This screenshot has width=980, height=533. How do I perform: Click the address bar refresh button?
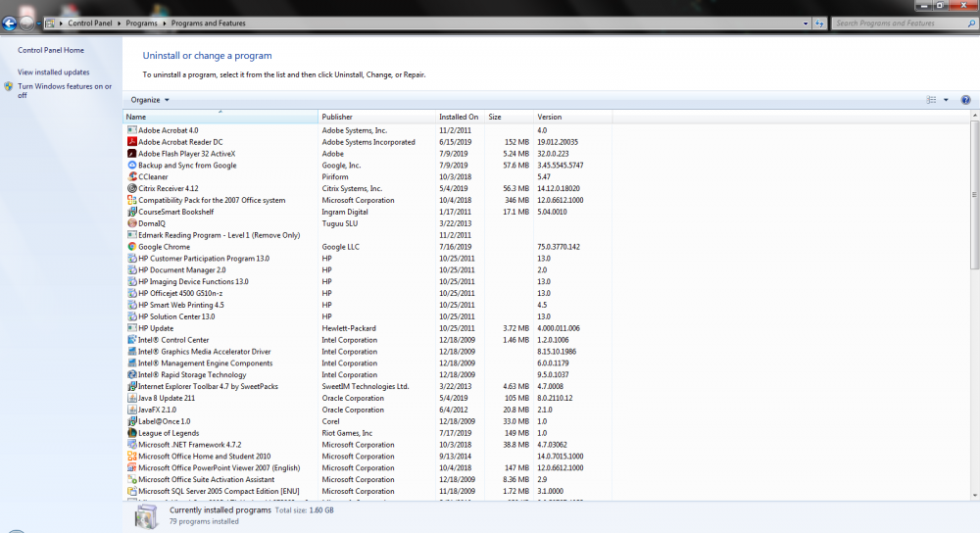tap(820, 23)
